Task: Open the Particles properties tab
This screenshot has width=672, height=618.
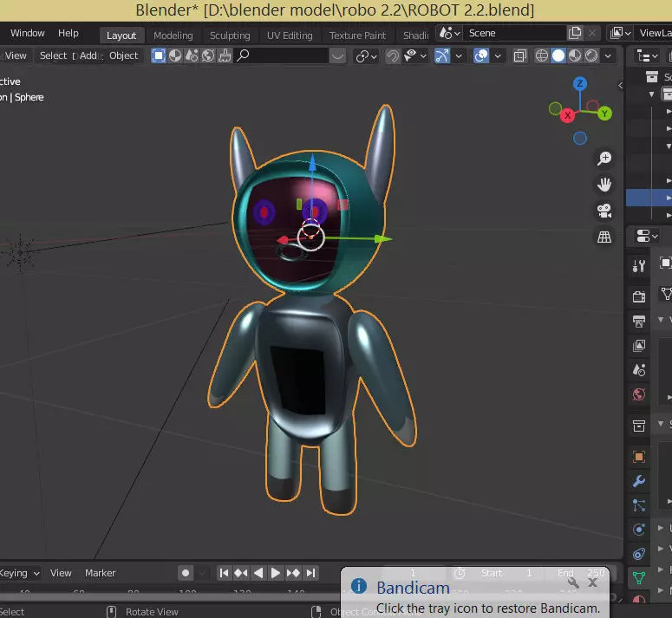Action: [x=638, y=505]
